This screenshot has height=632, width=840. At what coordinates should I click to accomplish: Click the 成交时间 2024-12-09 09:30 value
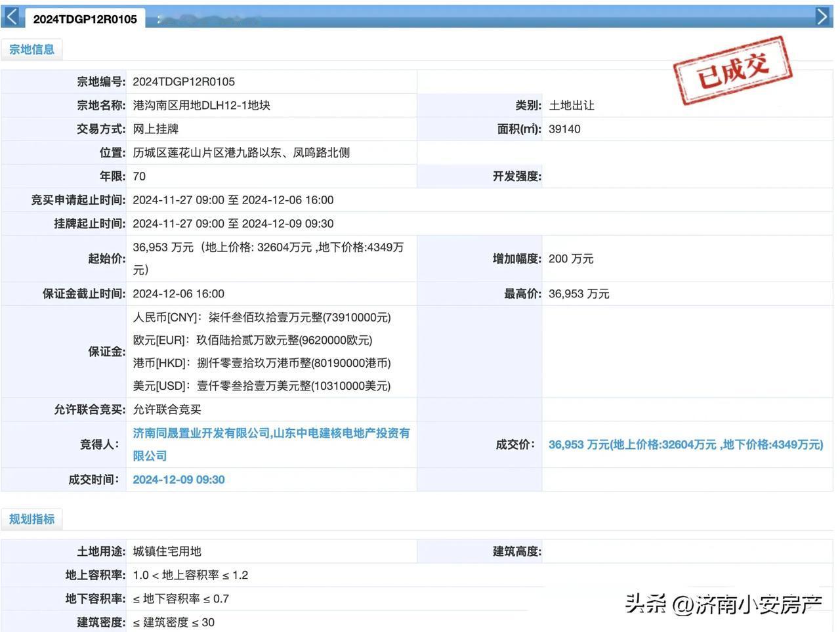[x=178, y=480]
